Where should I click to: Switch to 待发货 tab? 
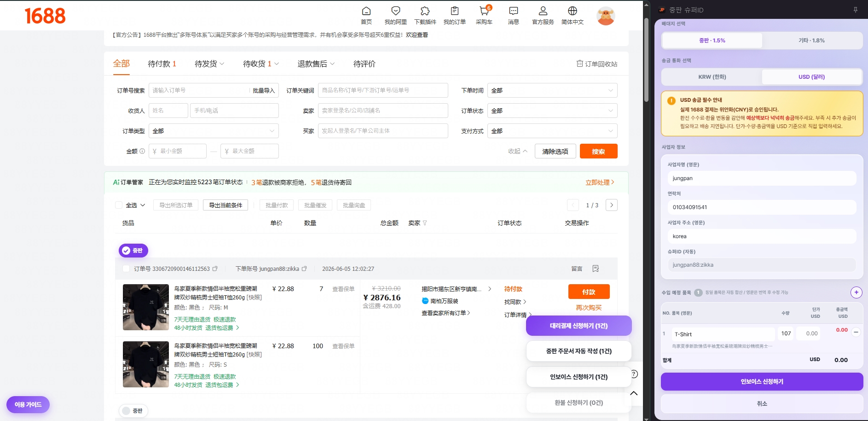coord(206,64)
